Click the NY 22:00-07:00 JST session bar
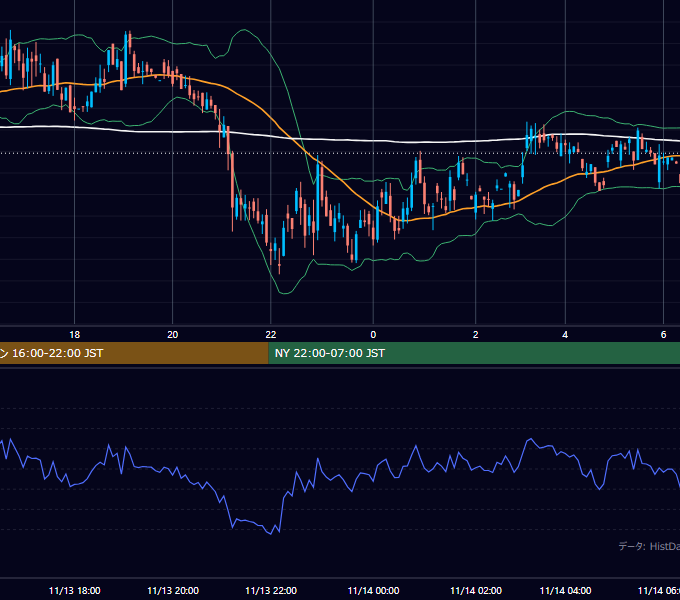The image size is (680, 600). click(474, 353)
